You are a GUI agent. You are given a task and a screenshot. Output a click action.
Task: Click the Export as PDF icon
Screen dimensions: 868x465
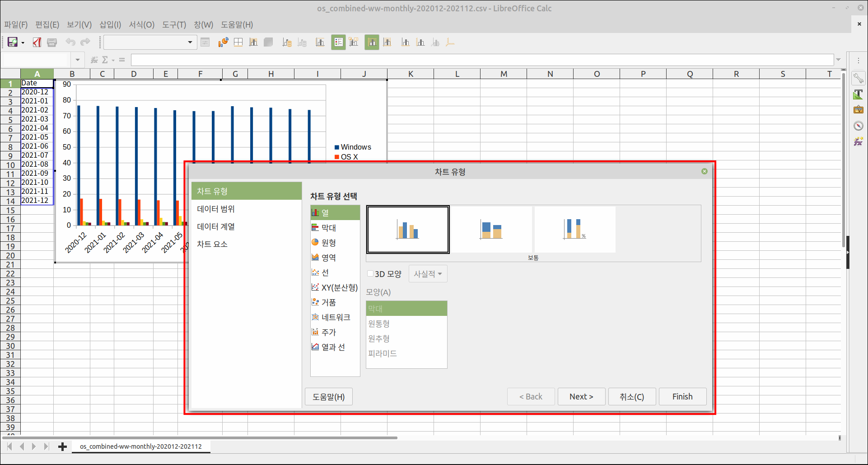37,42
